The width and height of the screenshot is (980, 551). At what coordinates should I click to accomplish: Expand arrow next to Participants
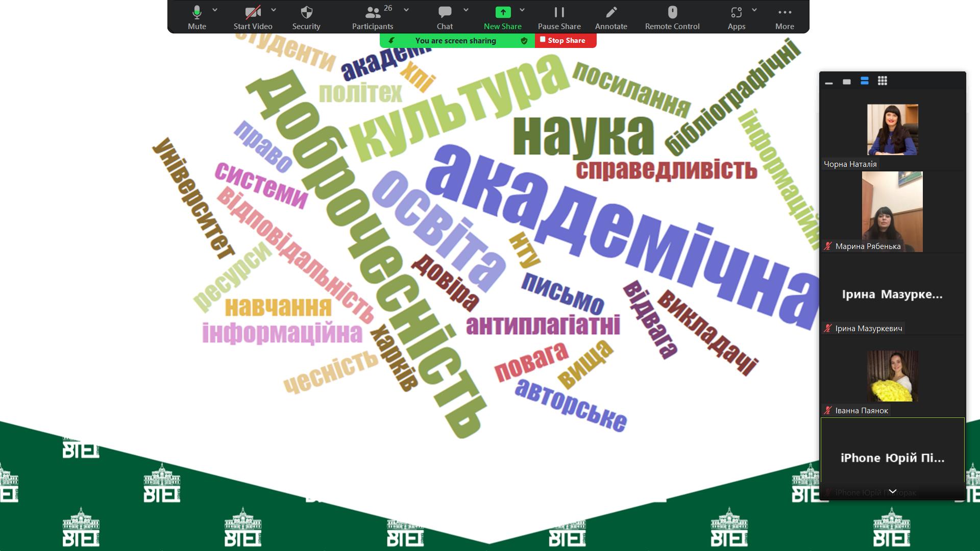click(x=406, y=10)
